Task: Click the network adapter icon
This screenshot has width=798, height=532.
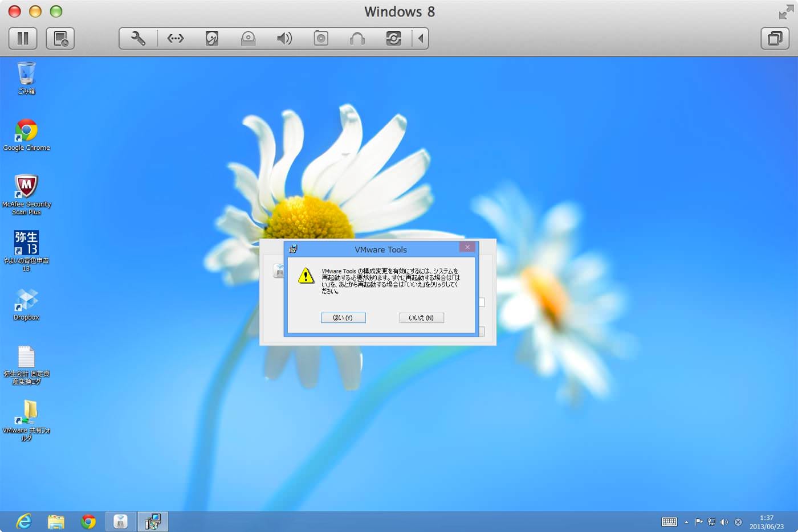Action: [176, 39]
